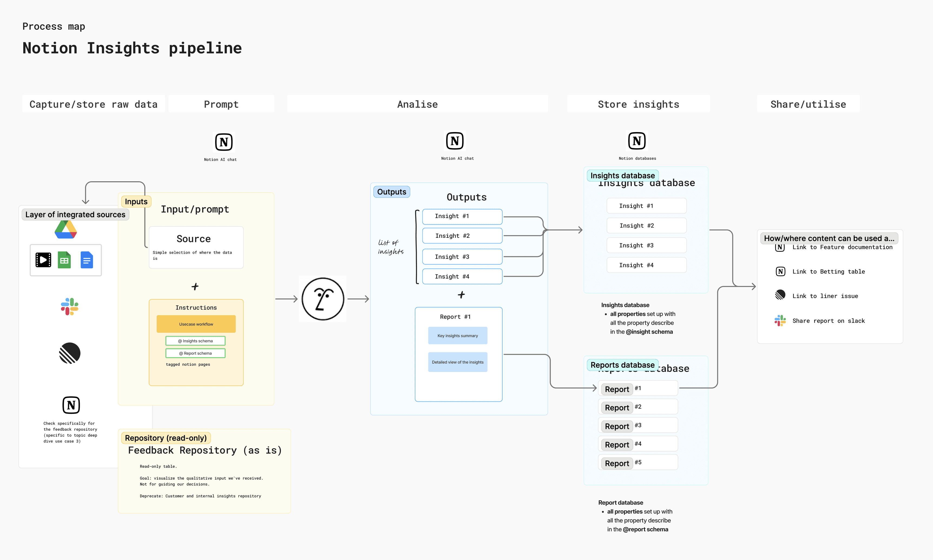This screenshot has width=933, height=560.
Task: Select the Report #2 row
Action: [x=638, y=407]
